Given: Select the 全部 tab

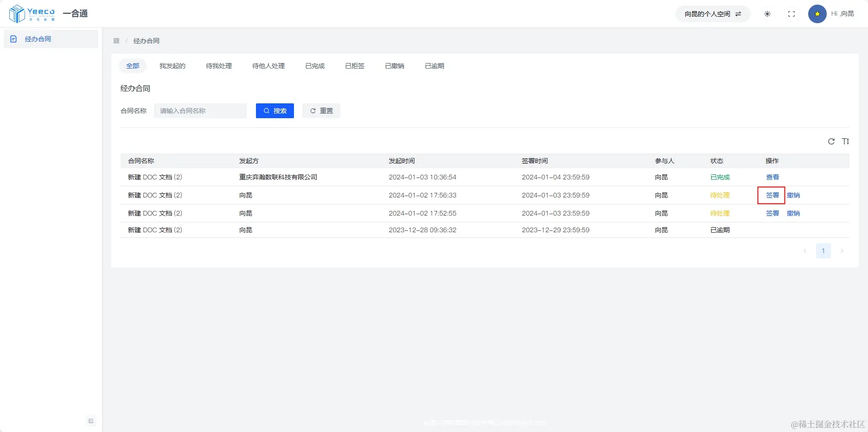Looking at the screenshot, I should (133, 66).
